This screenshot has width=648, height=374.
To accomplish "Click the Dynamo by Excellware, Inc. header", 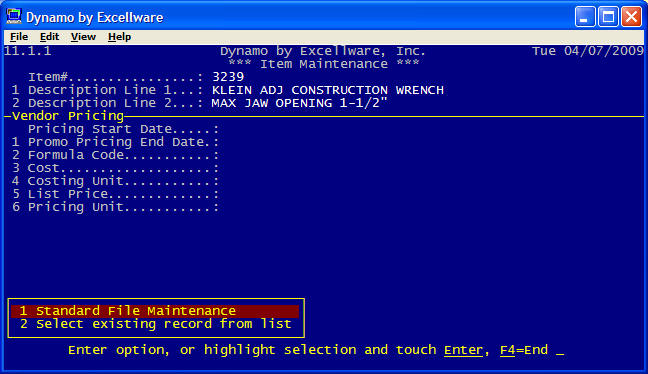I will coord(323,51).
